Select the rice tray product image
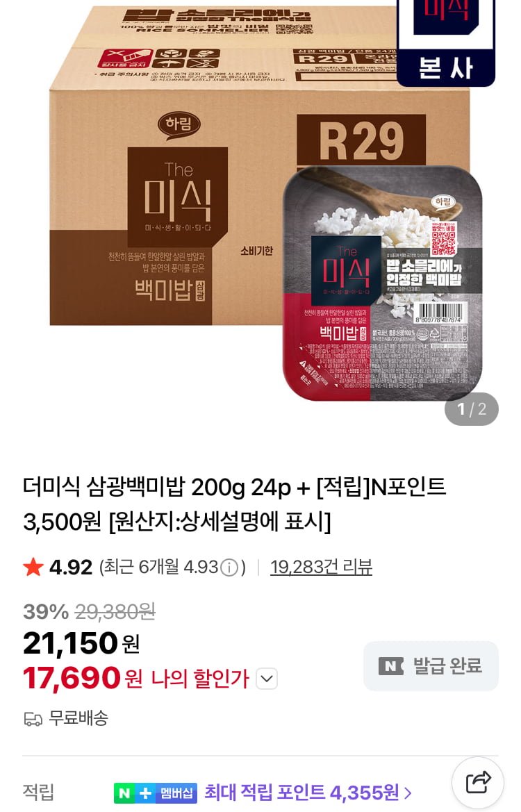Image resolution: width=521 pixels, height=812 pixels. click(x=382, y=283)
